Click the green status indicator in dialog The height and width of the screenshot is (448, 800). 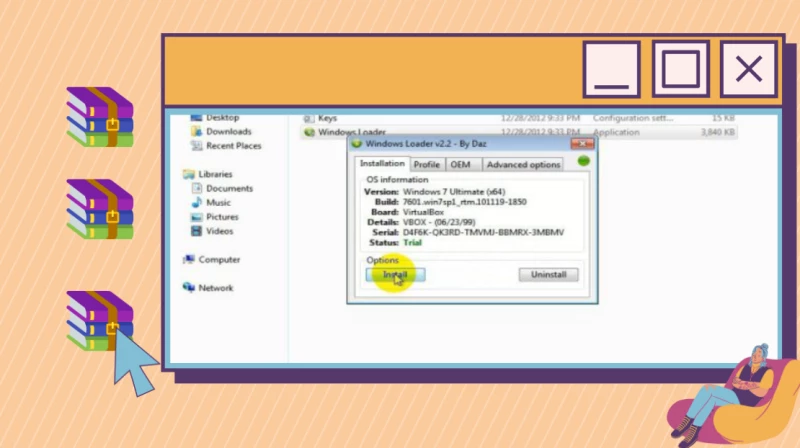[x=583, y=161]
